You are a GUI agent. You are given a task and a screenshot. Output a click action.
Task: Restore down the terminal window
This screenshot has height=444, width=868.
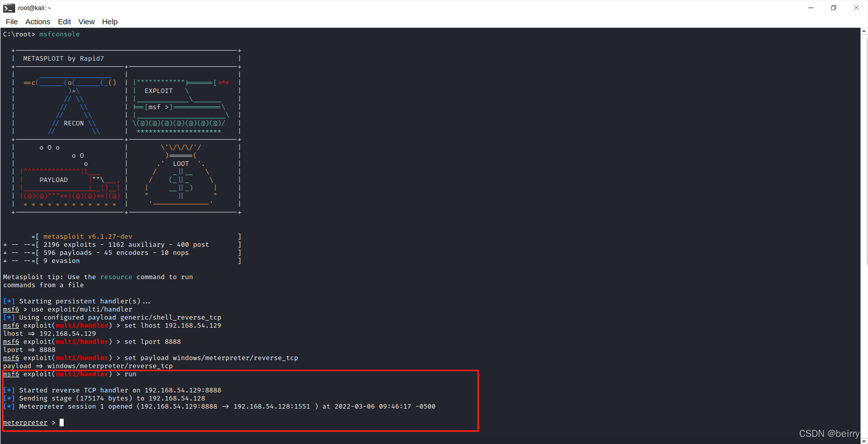pos(834,8)
